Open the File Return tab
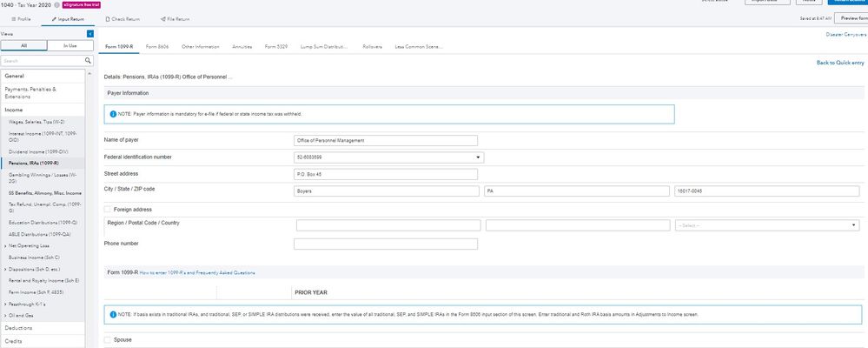This screenshot has width=868, height=348. pyautogui.click(x=175, y=19)
